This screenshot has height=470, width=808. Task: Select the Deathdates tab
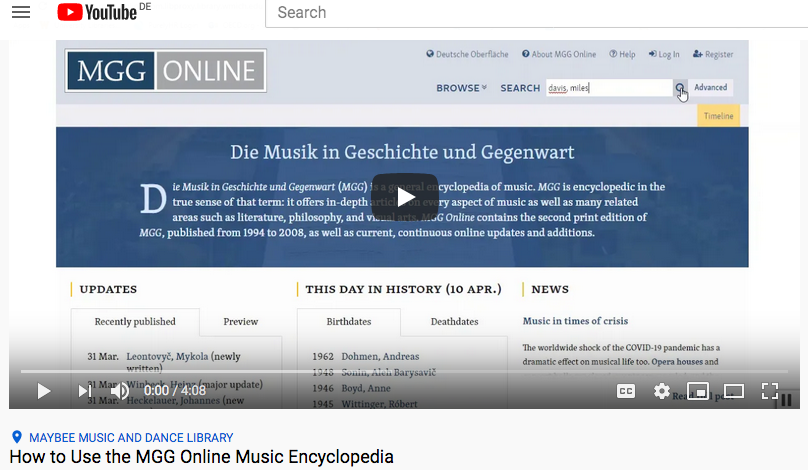[453, 322]
